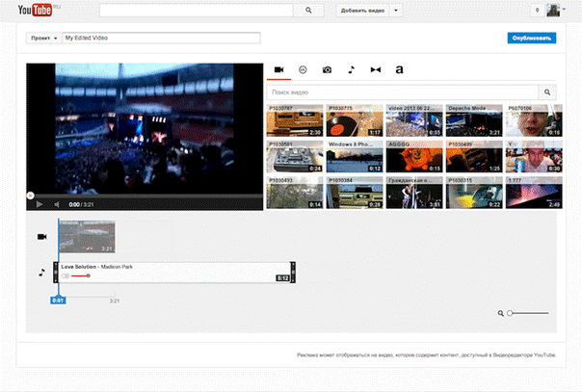
Task: Select the P1030775 vinyl record thumbnail
Action: [x=355, y=120]
